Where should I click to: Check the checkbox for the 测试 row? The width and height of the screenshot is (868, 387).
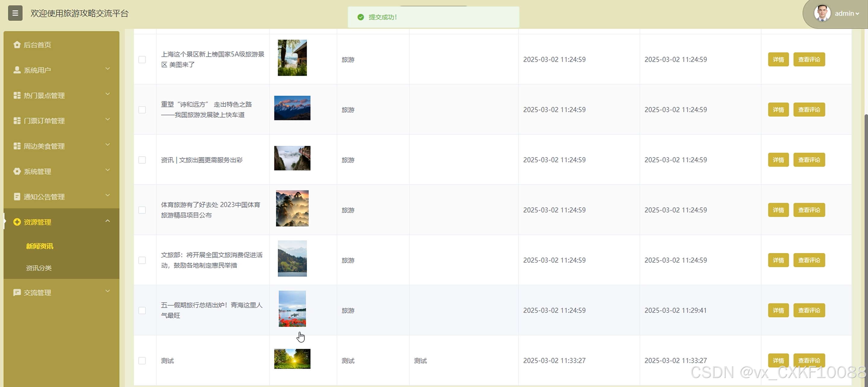142,360
